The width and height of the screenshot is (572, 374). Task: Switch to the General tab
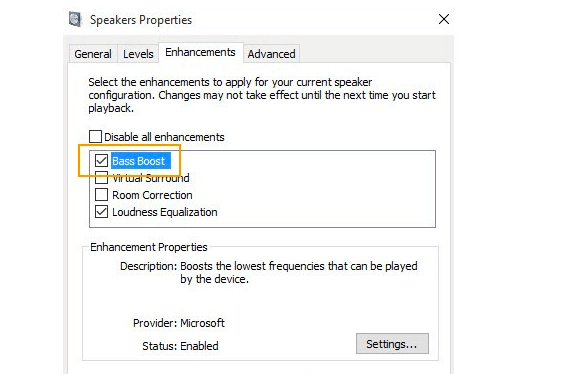(93, 54)
